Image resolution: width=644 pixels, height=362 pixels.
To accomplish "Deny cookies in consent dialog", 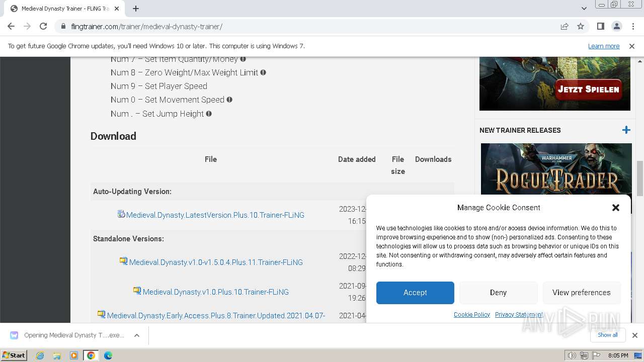I will [x=498, y=293].
